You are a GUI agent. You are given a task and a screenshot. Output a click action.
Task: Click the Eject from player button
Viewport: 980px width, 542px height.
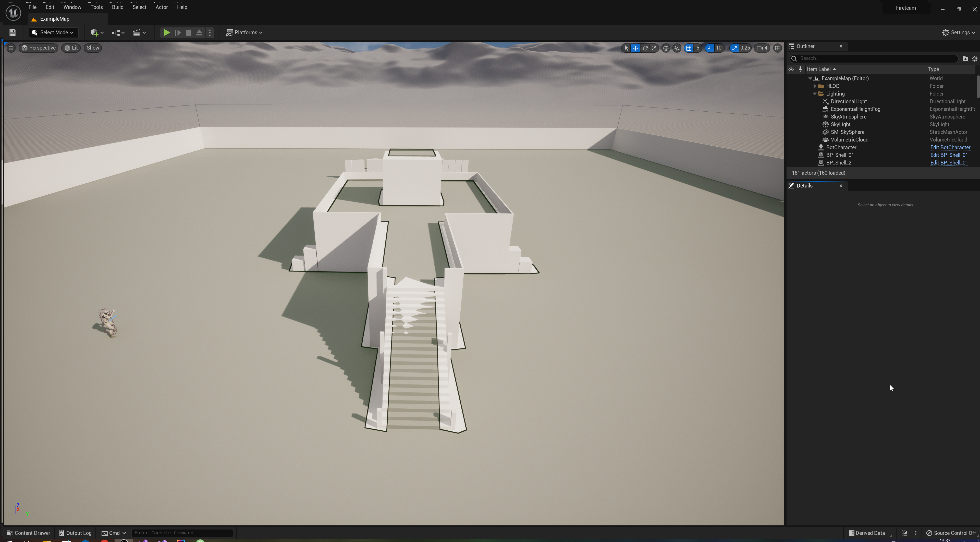click(x=199, y=32)
